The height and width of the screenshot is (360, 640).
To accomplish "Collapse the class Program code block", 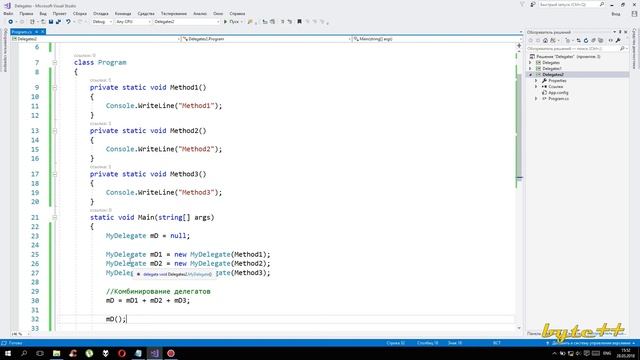I will (x=54, y=62).
